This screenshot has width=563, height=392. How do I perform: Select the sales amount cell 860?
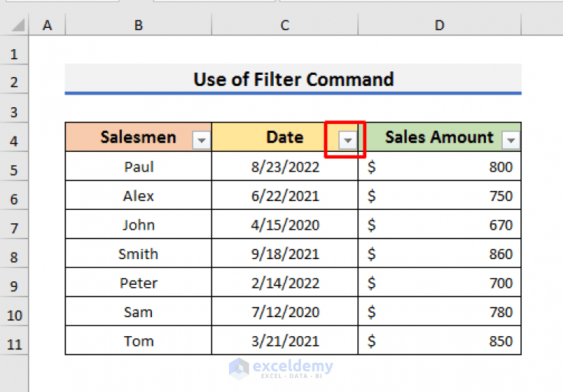coord(440,253)
